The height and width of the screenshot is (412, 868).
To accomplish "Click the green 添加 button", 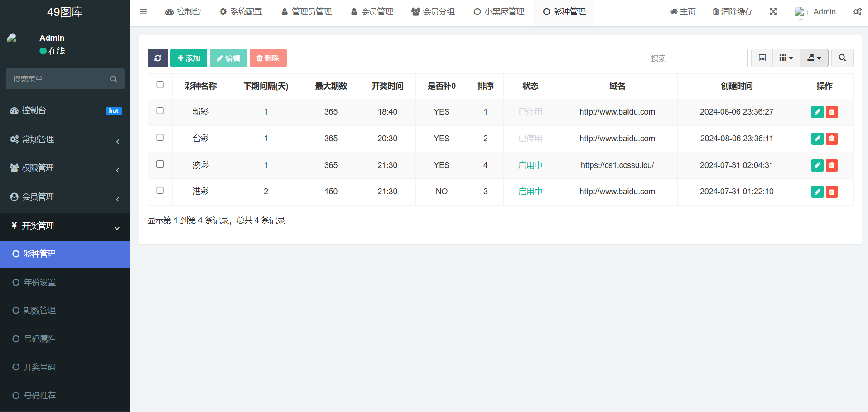I will (189, 58).
